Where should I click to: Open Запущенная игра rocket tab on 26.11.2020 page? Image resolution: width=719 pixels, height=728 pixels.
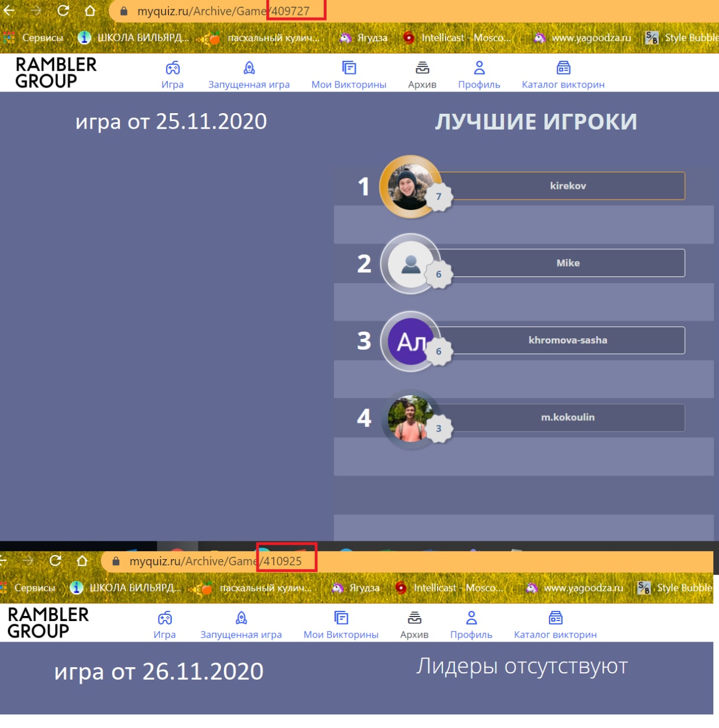[x=241, y=626]
